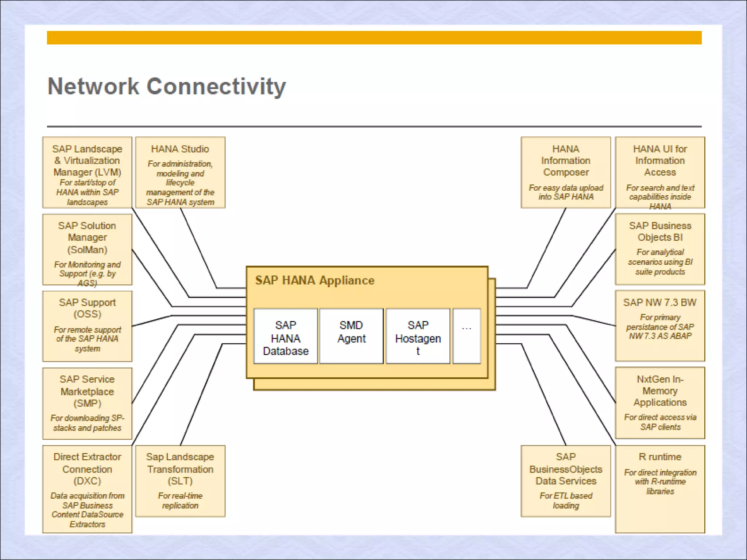Click the SAP HANA Database box

point(286,336)
